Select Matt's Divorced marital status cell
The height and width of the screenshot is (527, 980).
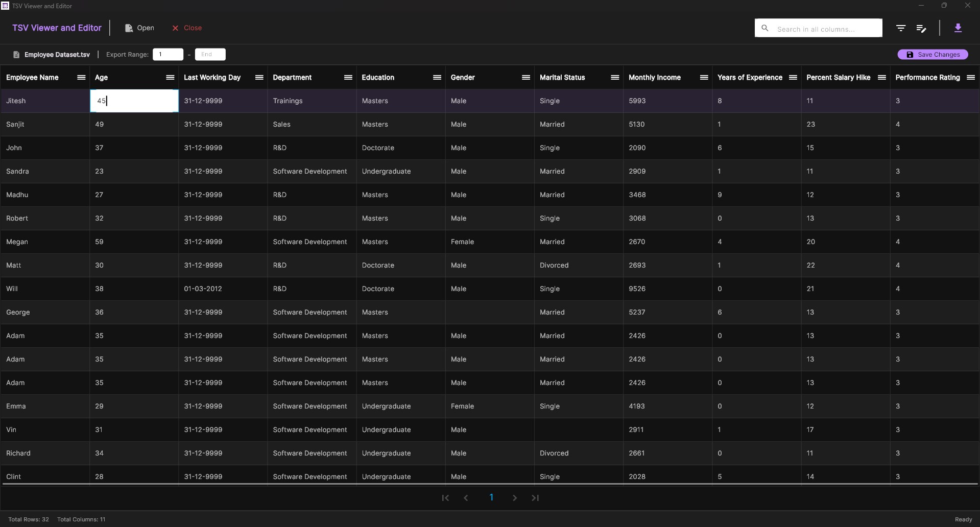tap(579, 265)
